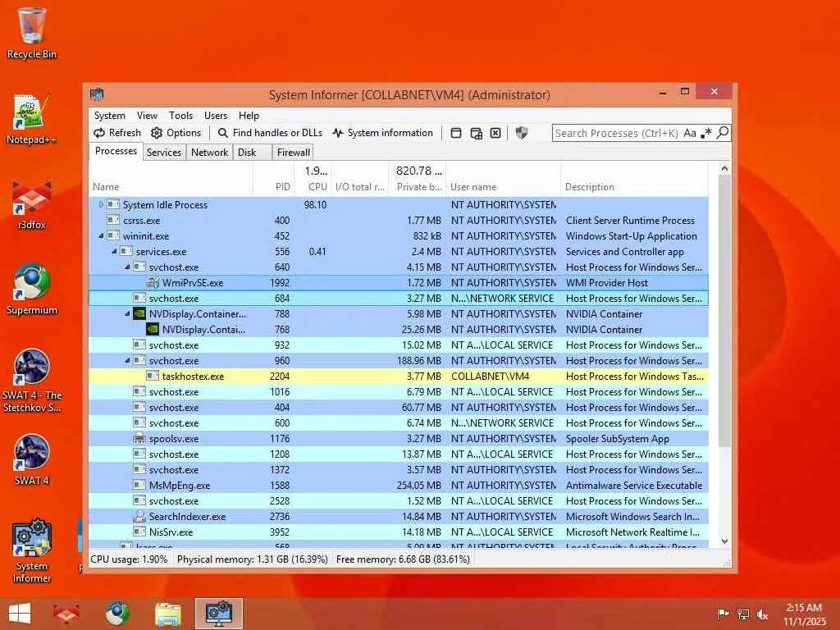
Task: Collapse svchost.exe PID 640 node
Action: tap(127, 267)
